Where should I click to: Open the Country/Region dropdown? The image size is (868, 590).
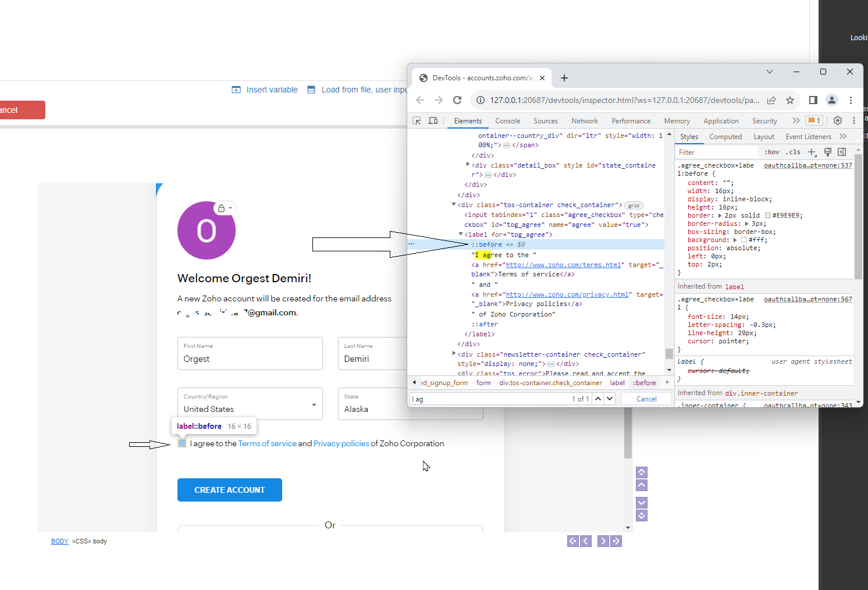tap(250, 404)
